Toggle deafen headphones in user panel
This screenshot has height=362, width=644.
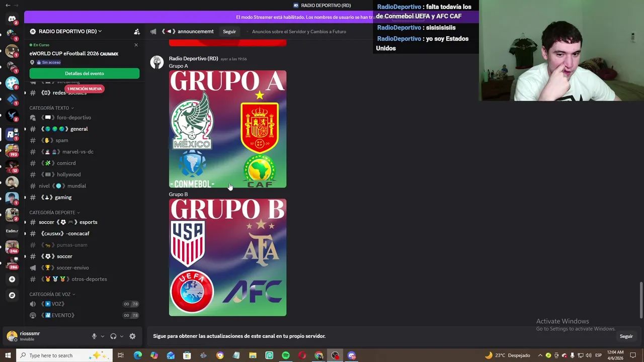click(113, 336)
